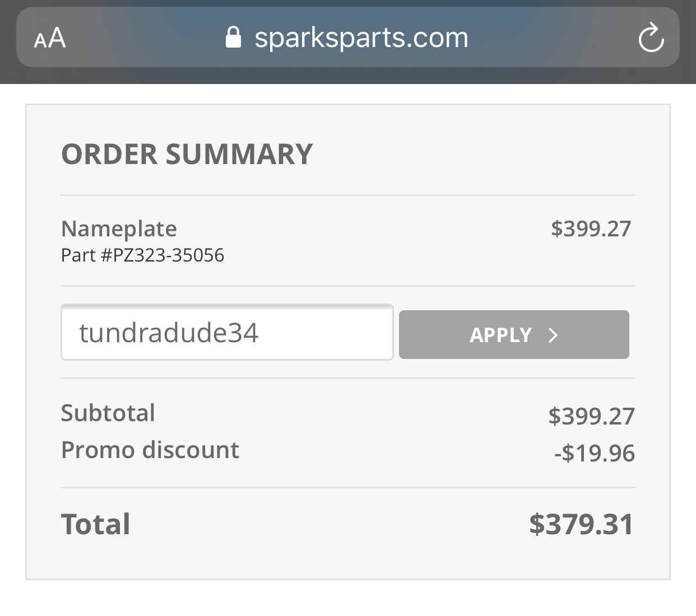Tap the Nameplate price $399.27

point(591,229)
